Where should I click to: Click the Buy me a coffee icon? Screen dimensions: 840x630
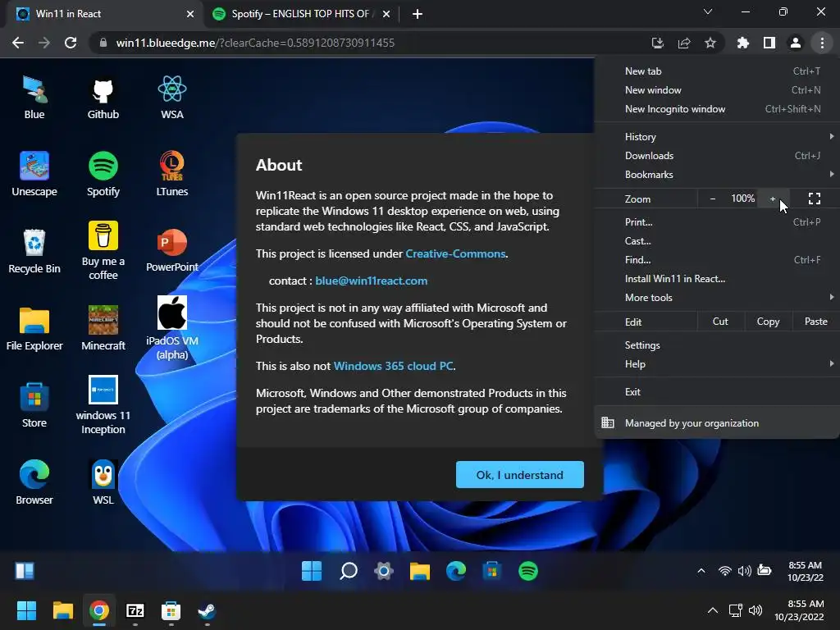(103, 251)
